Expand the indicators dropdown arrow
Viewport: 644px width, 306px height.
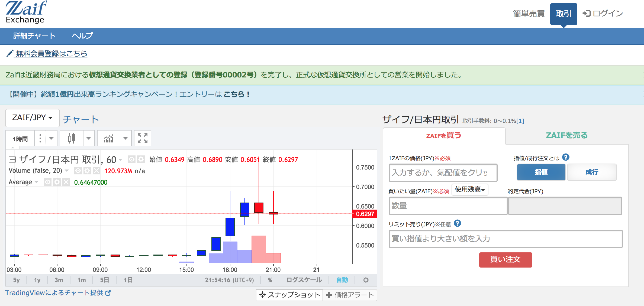click(125, 138)
